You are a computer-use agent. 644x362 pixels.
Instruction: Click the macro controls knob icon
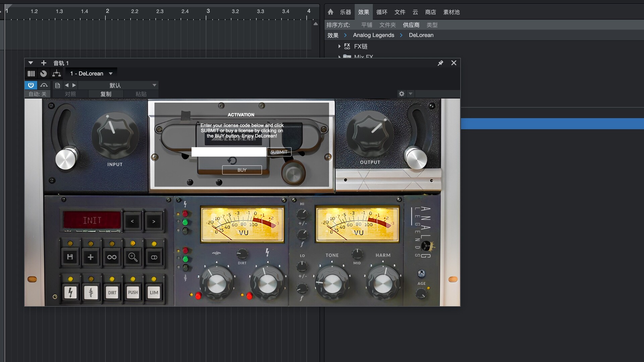pyautogui.click(x=44, y=73)
